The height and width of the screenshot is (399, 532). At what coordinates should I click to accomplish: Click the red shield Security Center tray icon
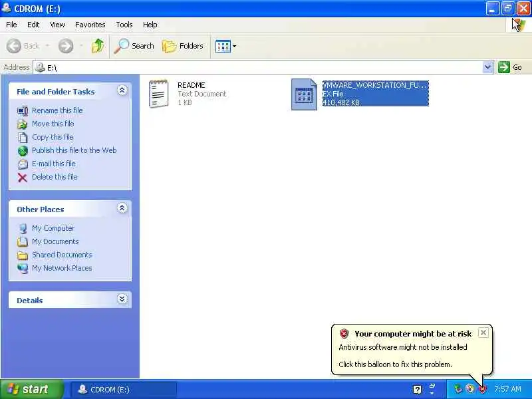click(x=482, y=389)
